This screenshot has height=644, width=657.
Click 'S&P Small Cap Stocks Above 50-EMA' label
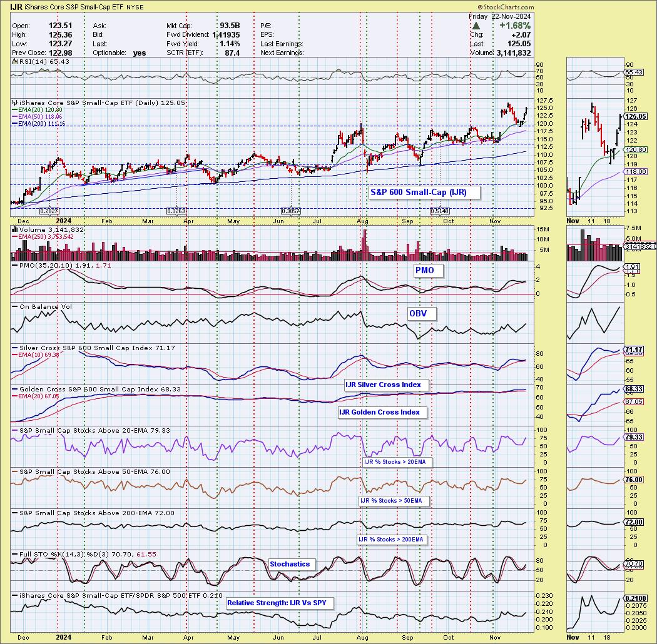(91, 471)
